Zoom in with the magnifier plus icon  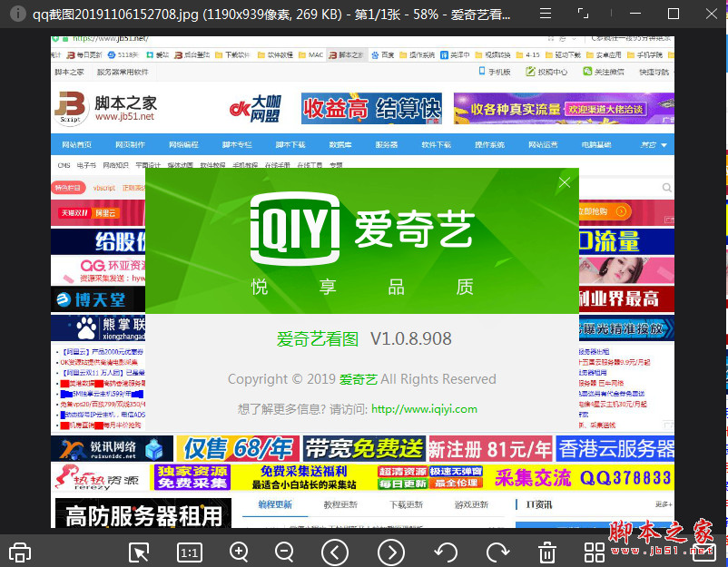240,552
